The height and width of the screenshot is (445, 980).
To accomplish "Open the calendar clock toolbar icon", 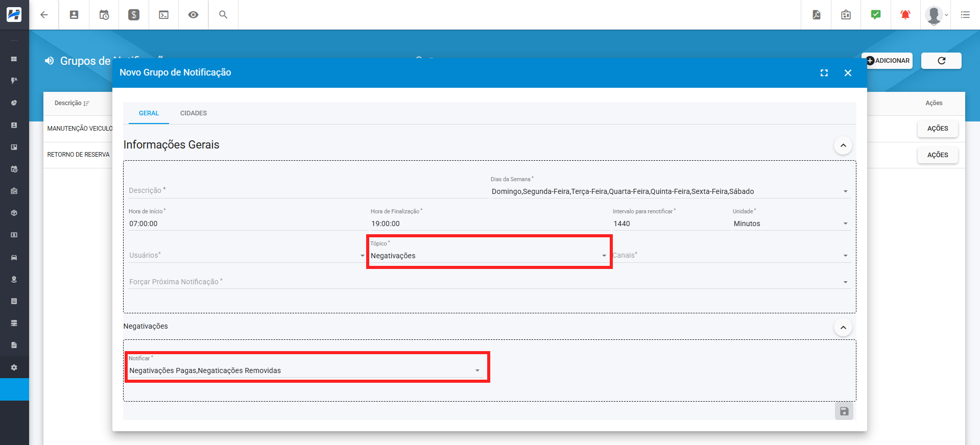I will (x=104, y=15).
